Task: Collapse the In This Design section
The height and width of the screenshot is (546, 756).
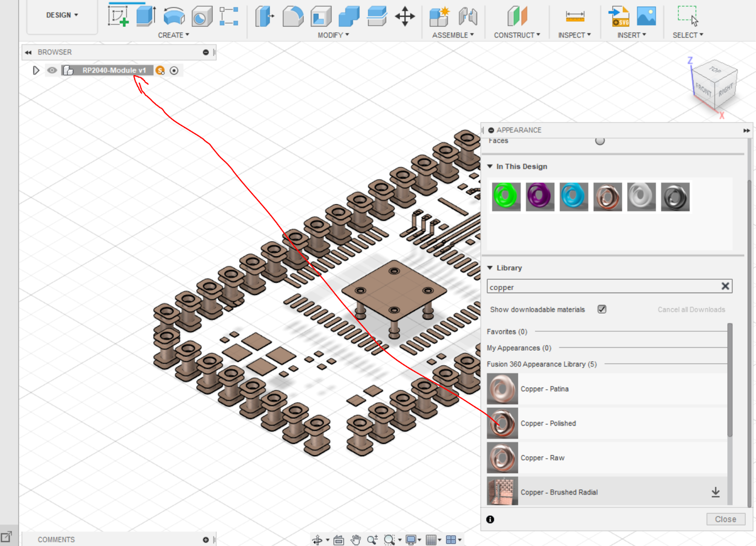Action: pos(490,166)
